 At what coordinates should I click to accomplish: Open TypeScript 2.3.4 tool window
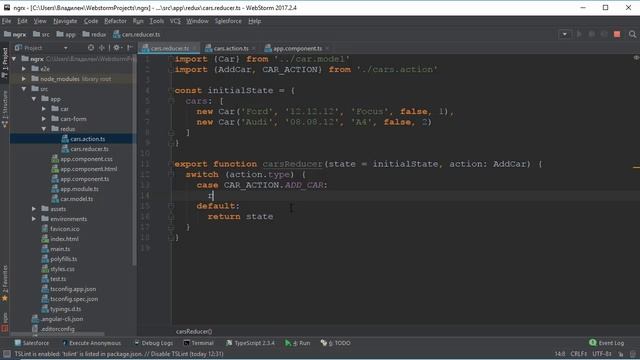tap(250, 343)
